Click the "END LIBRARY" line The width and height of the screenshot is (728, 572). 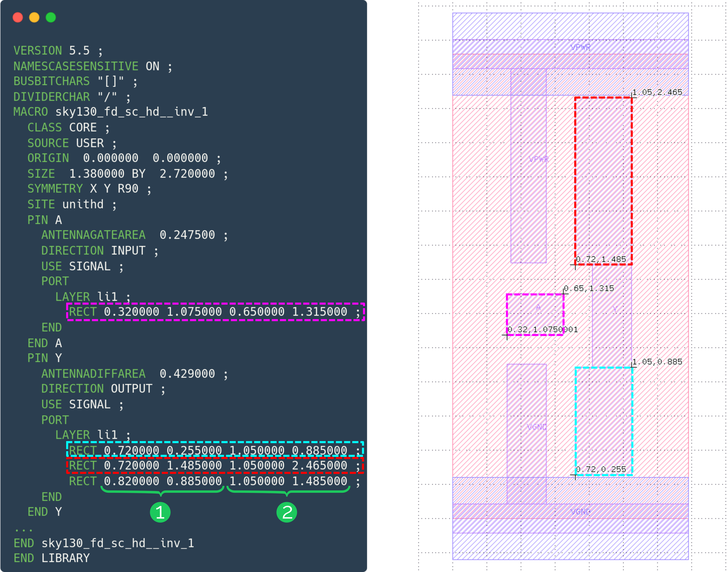tap(51, 558)
